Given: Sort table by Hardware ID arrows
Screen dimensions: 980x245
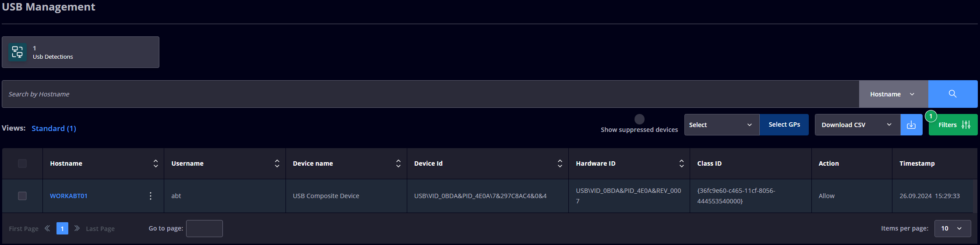Looking at the screenshot, I should click(681, 163).
